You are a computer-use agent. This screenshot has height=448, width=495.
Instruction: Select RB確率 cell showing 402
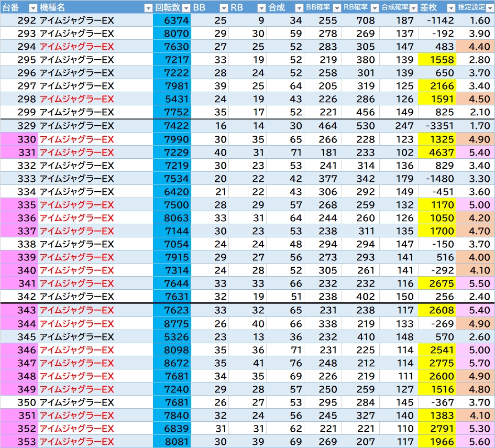coord(361,297)
